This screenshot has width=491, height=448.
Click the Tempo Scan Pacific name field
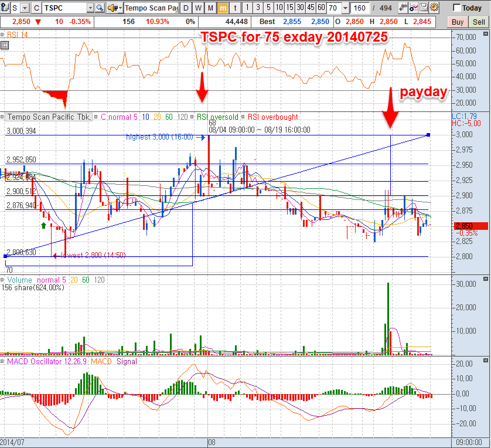[x=152, y=8]
